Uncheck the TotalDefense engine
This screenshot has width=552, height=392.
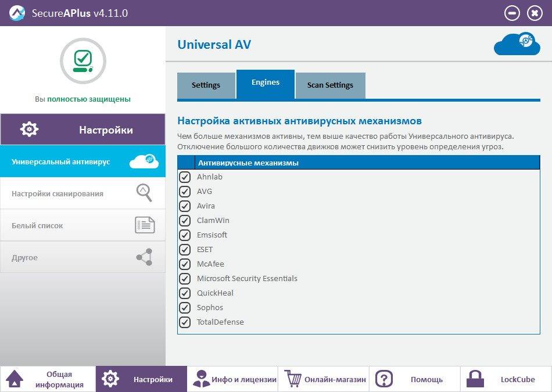pyautogui.click(x=185, y=322)
